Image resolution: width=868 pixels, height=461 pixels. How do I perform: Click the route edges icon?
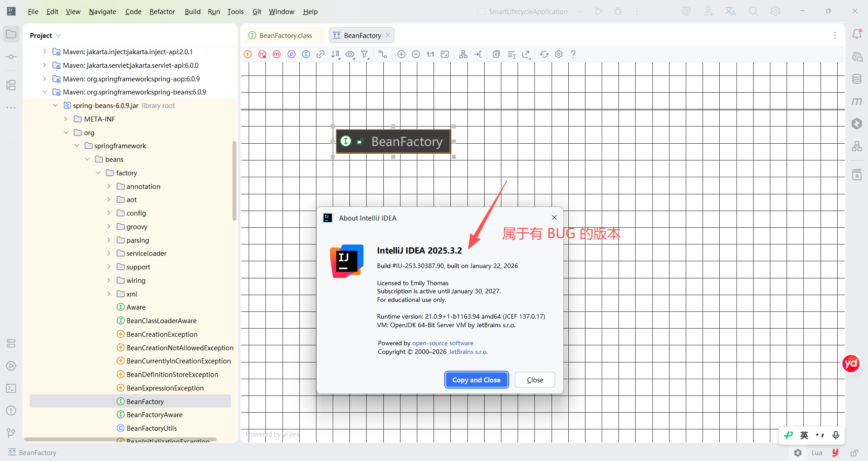click(x=478, y=54)
